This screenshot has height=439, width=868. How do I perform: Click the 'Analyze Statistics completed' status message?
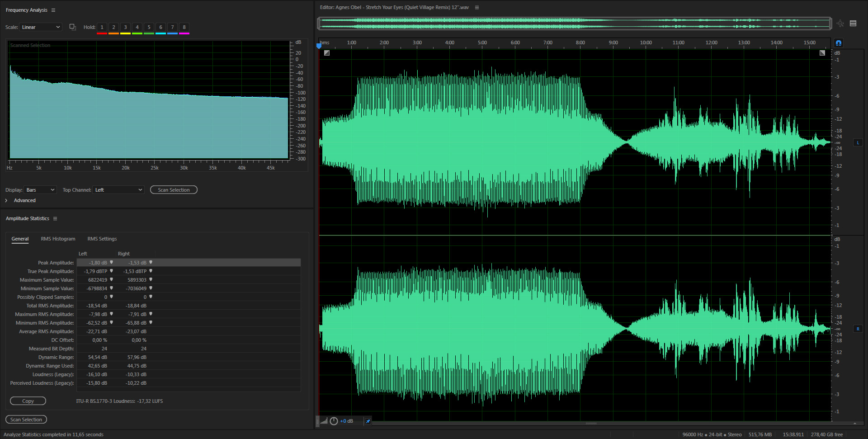click(x=53, y=434)
